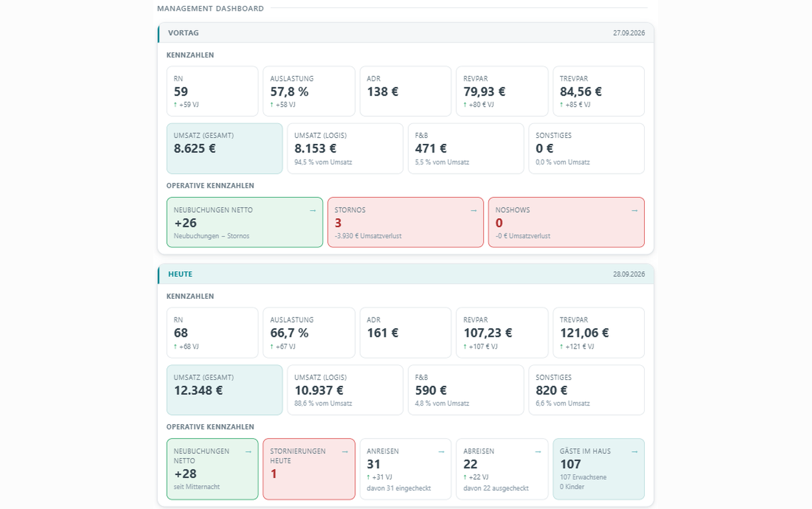Click the MANAGEMENT DASHBOARD title
This screenshot has width=812, height=509.
(210, 9)
